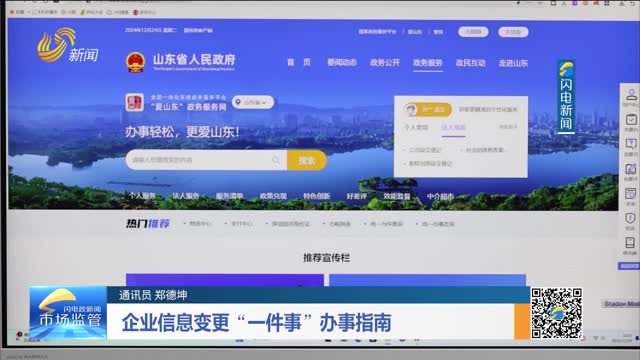Open the 要闻动态 nav item

tap(342, 62)
